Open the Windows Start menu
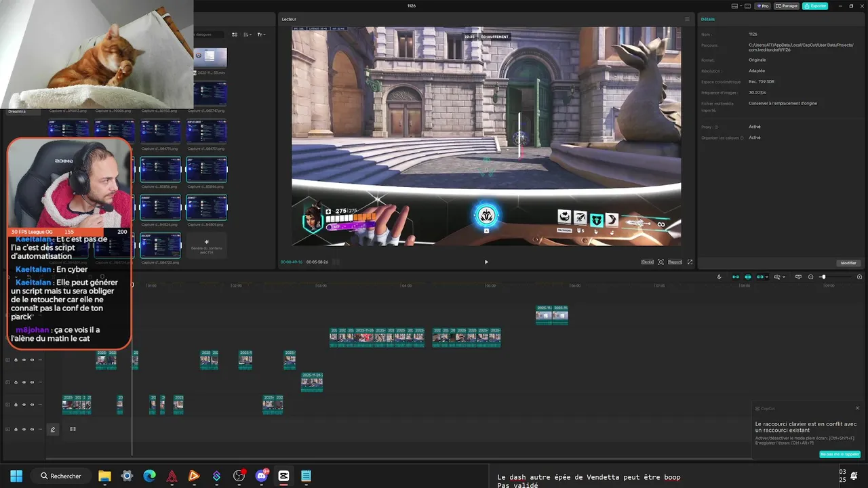The height and width of the screenshot is (488, 868). click(x=16, y=476)
